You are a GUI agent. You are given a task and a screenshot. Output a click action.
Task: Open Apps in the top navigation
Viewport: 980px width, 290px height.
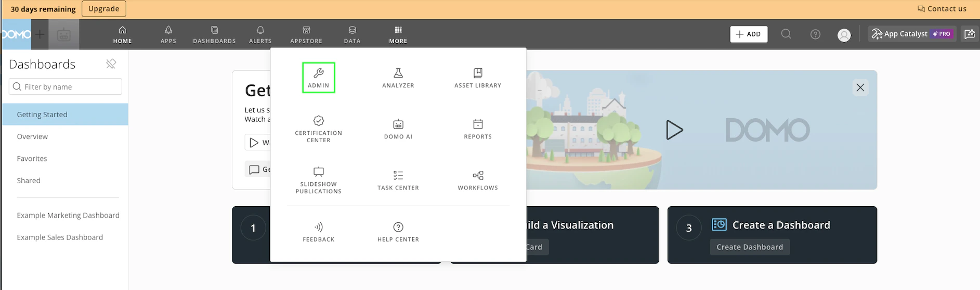(168, 34)
